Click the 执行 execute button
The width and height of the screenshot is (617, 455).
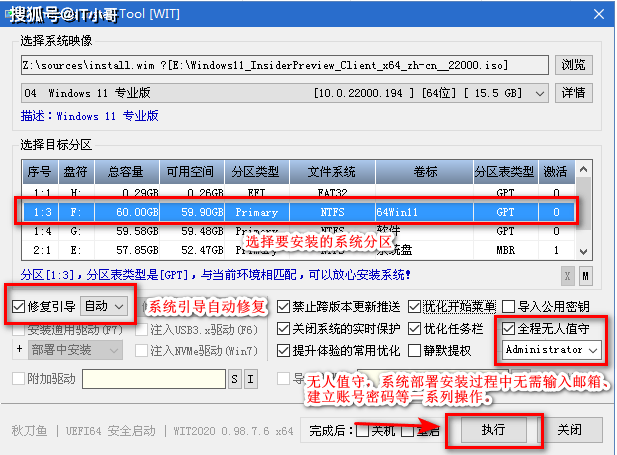493,429
